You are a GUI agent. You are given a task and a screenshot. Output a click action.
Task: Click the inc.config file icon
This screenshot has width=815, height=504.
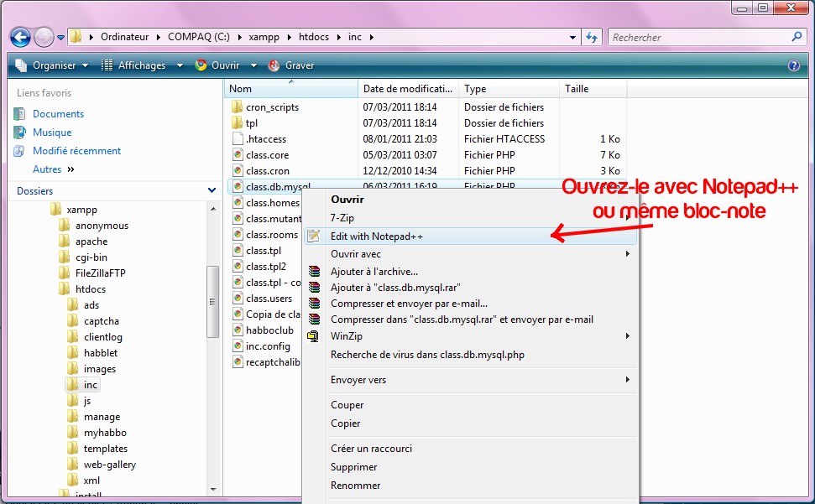tap(238, 346)
